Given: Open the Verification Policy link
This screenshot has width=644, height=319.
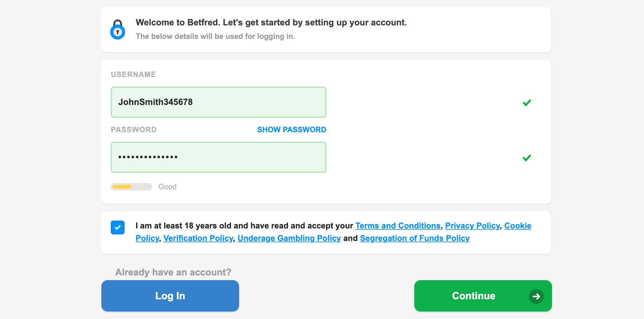Looking at the screenshot, I should 198,238.
